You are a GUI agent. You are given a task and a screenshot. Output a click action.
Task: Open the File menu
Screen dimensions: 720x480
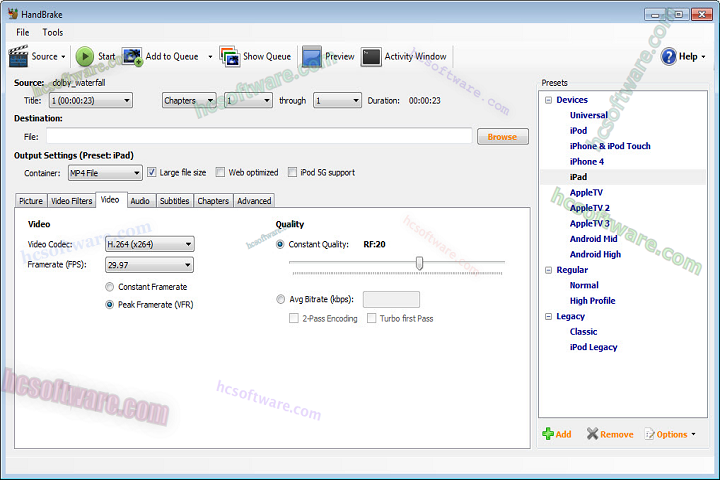(22, 33)
